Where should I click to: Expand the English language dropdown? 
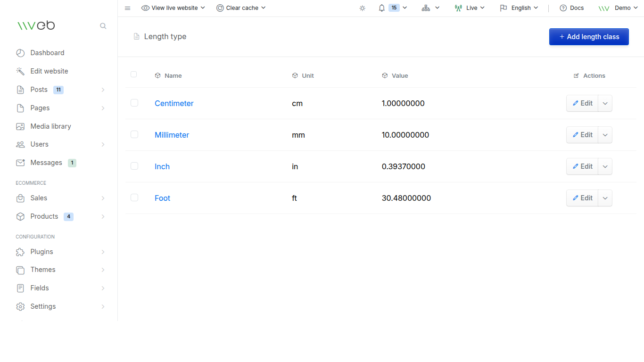519,8
